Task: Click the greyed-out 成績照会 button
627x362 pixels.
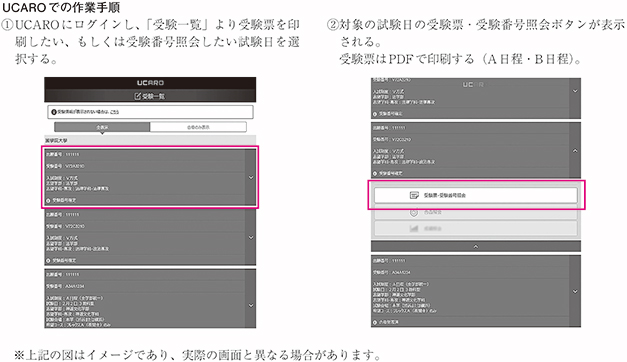Action: click(x=476, y=228)
